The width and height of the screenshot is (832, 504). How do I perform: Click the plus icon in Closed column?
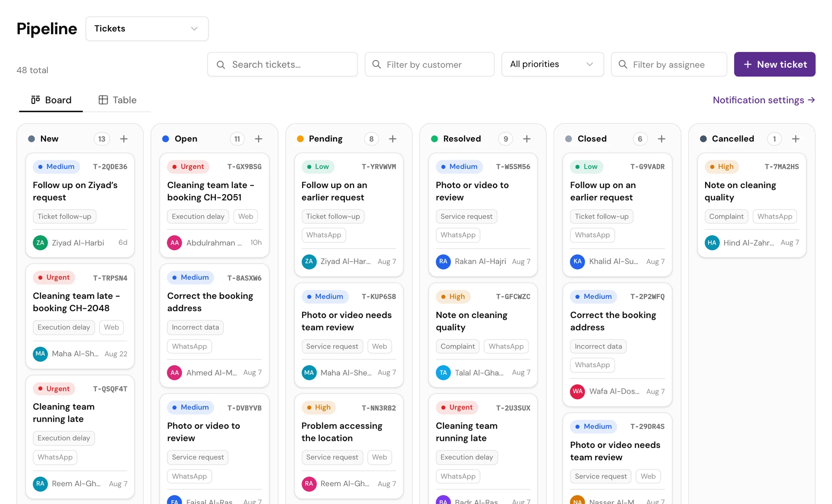[x=661, y=139]
